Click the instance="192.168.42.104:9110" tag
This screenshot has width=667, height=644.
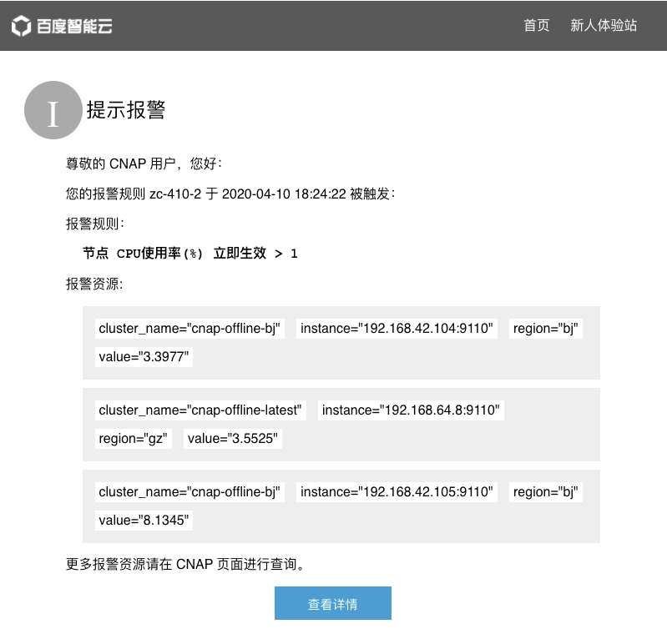click(x=397, y=329)
